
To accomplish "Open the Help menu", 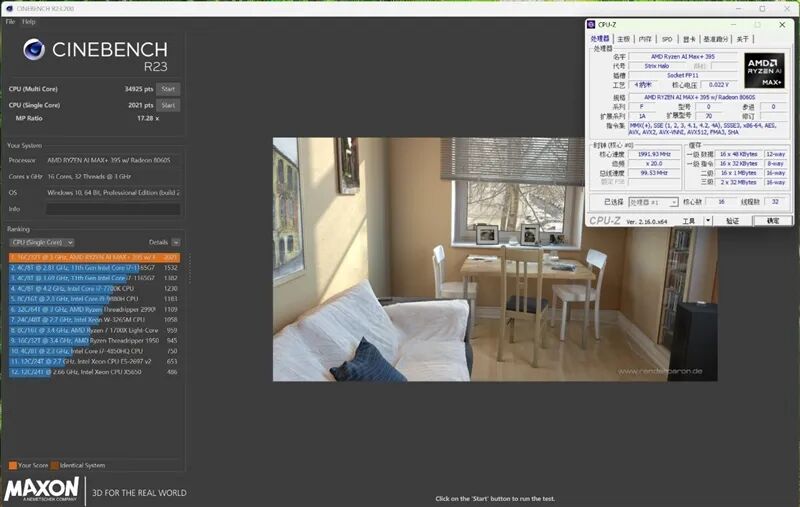I will click(29, 22).
